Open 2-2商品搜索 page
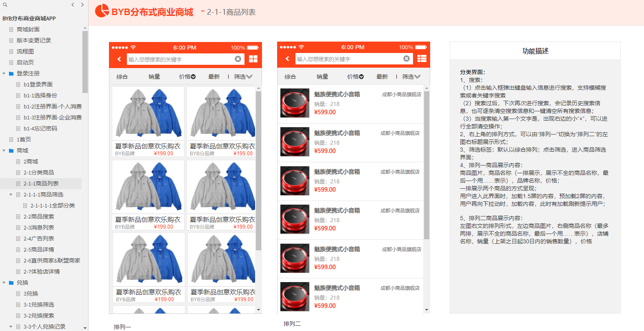The height and width of the screenshot is (331, 644). pos(39,216)
